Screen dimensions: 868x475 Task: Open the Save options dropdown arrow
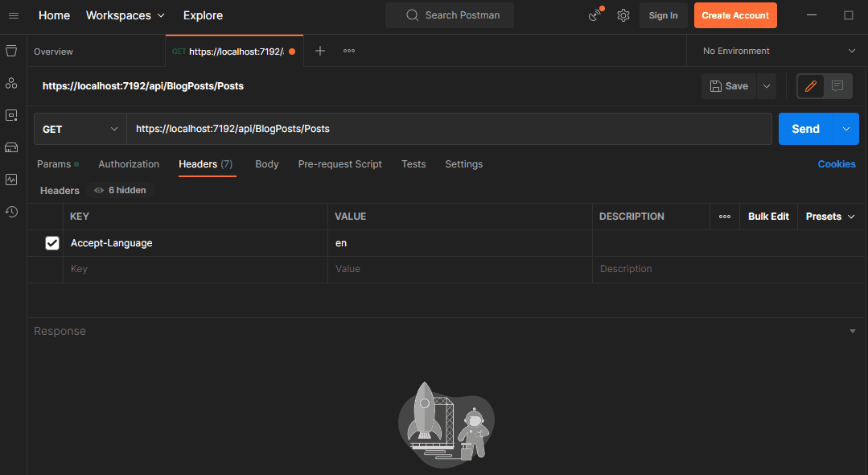coord(767,86)
